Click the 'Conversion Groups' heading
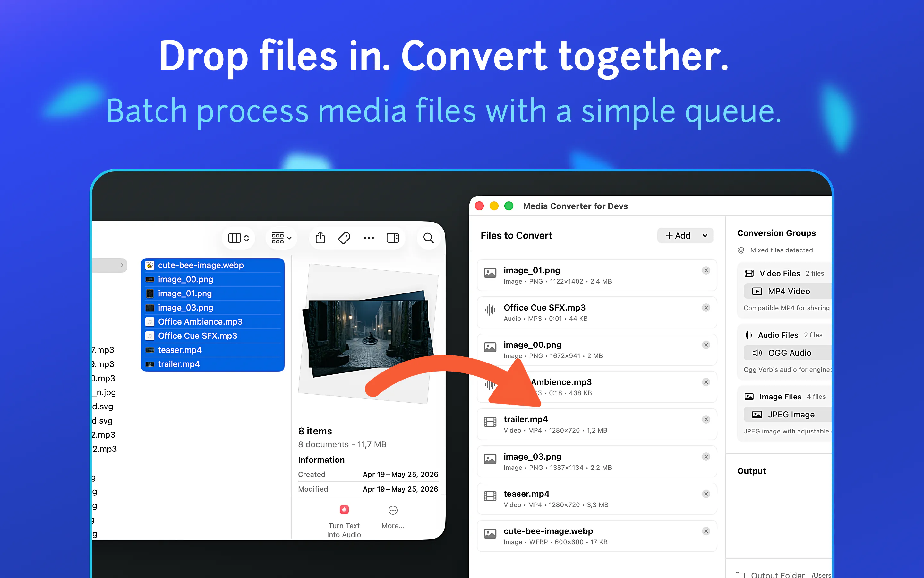The height and width of the screenshot is (578, 924). (x=776, y=233)
